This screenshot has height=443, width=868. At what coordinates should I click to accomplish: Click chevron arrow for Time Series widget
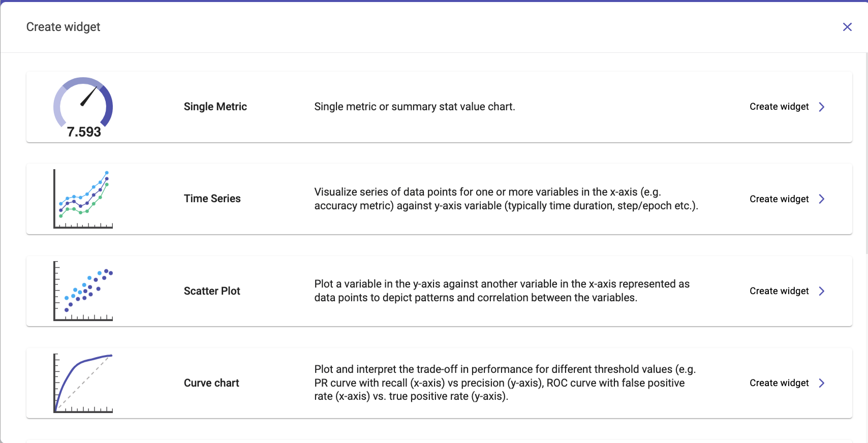coord(822,199)
